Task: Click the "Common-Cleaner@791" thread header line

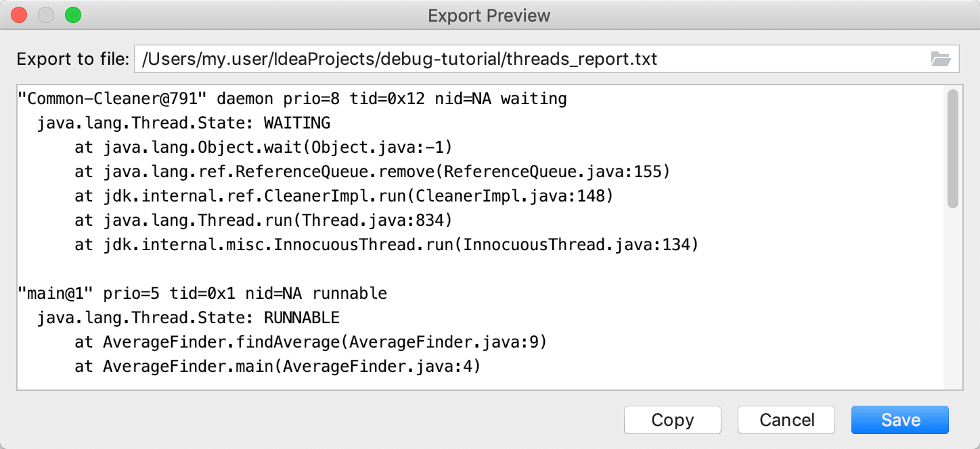Action: pyautogui.click(x=292, y=99)
